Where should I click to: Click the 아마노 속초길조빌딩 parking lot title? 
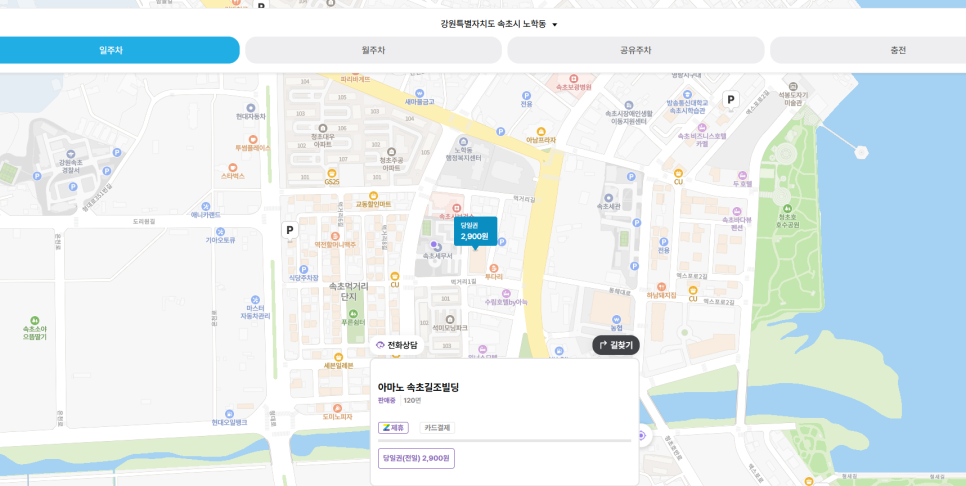418,387
